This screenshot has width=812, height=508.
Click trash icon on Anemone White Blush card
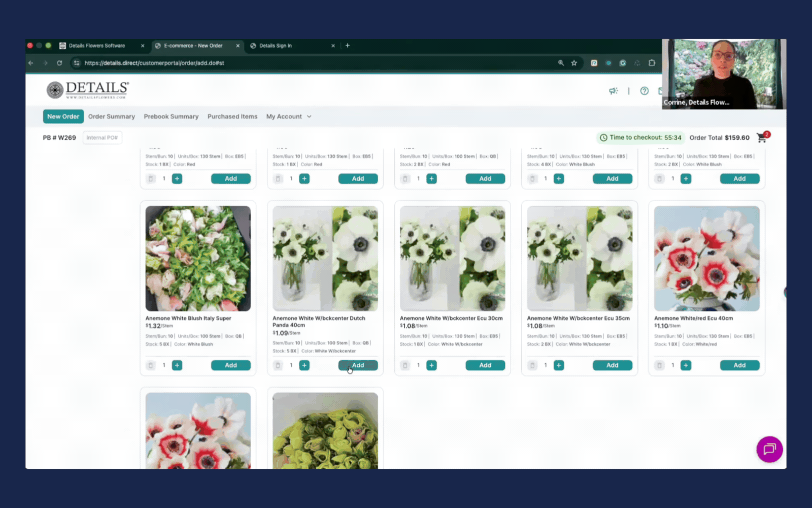151,365
